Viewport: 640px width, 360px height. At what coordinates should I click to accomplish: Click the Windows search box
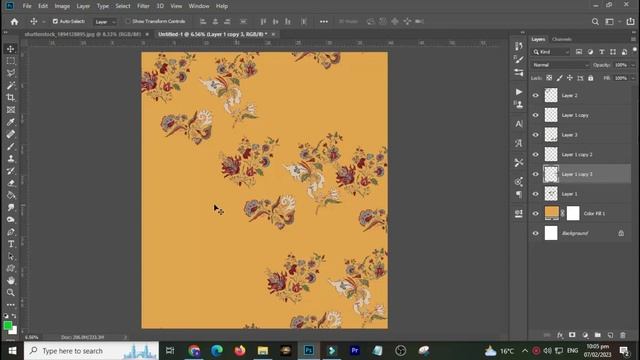point(91,351)
